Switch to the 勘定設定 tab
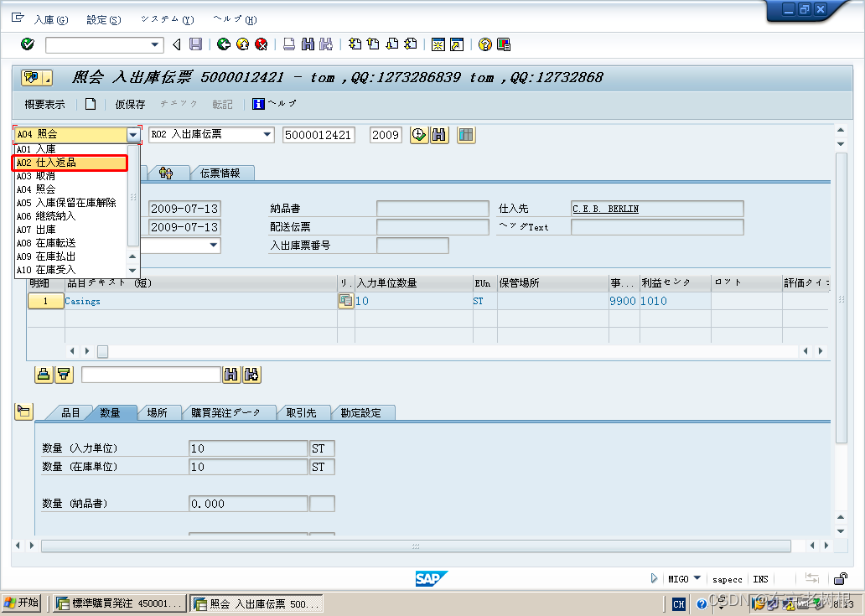 point(360,413)
